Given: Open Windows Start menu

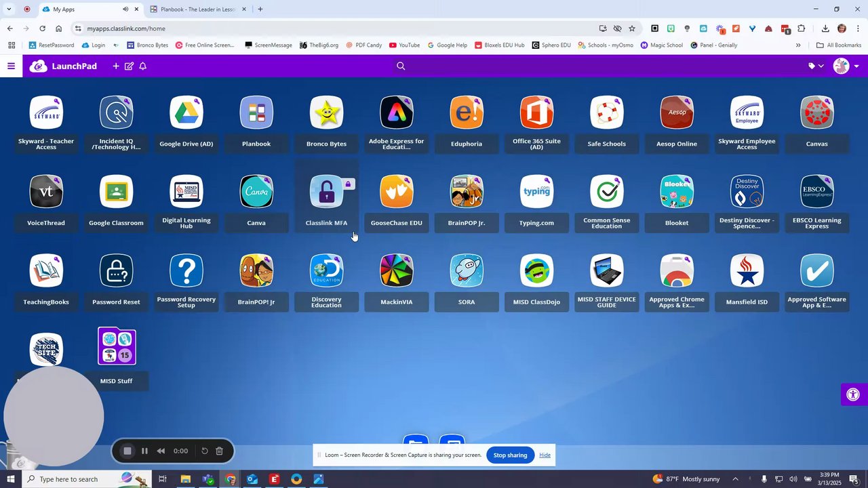Looking at the screenshot, I should pos(10,479).
